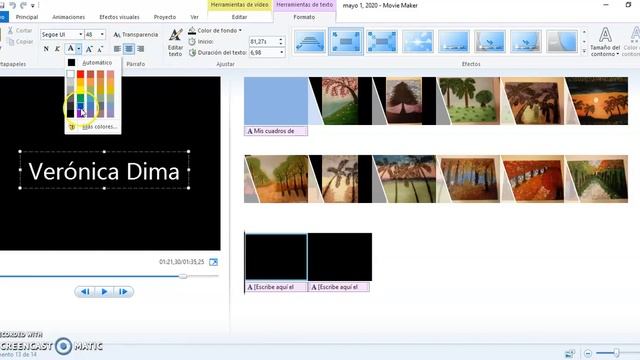Pick the red color swatch
The image size is (640, 360).
point(80,74)
